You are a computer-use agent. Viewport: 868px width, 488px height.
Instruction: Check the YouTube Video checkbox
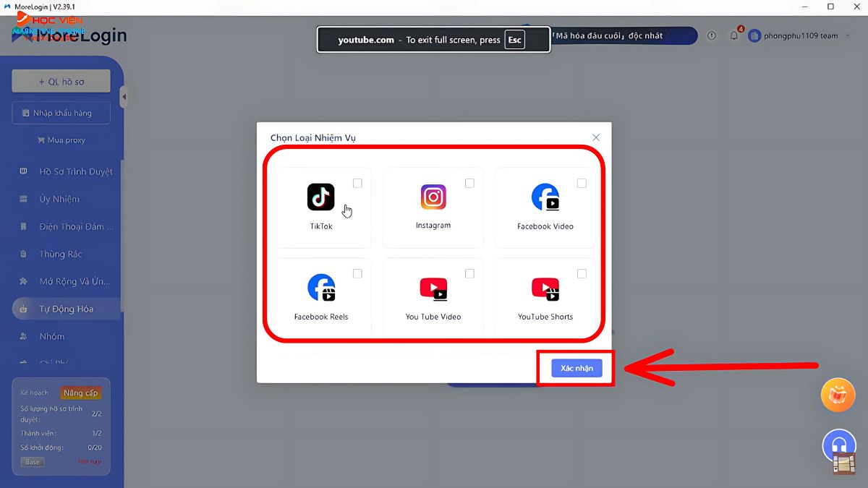click(x=469, y=274)
